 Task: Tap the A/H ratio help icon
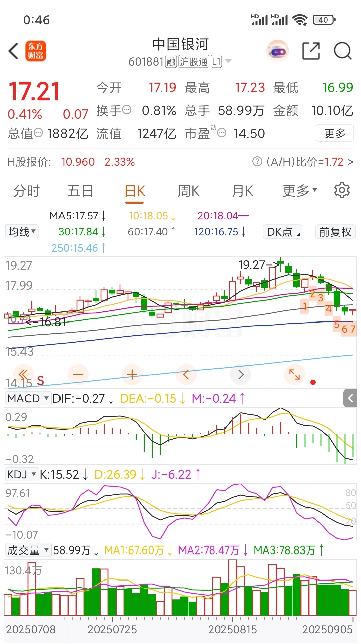[257, 162]
